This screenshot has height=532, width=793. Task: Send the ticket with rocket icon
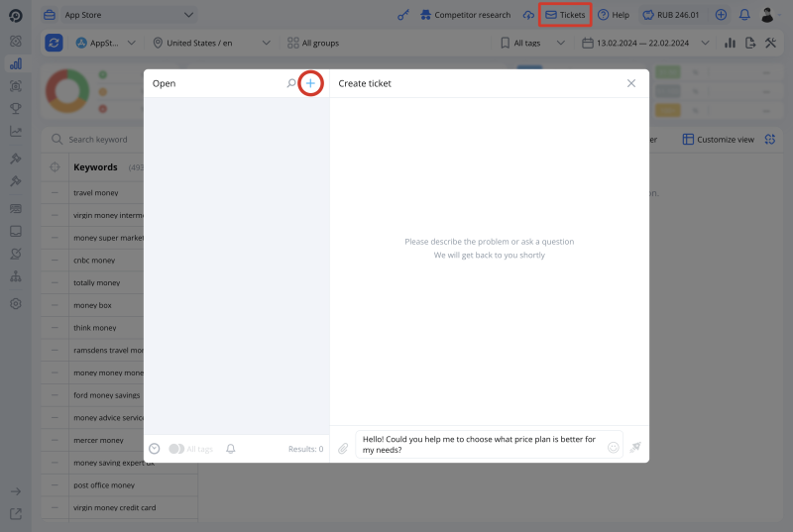[635, 447]
